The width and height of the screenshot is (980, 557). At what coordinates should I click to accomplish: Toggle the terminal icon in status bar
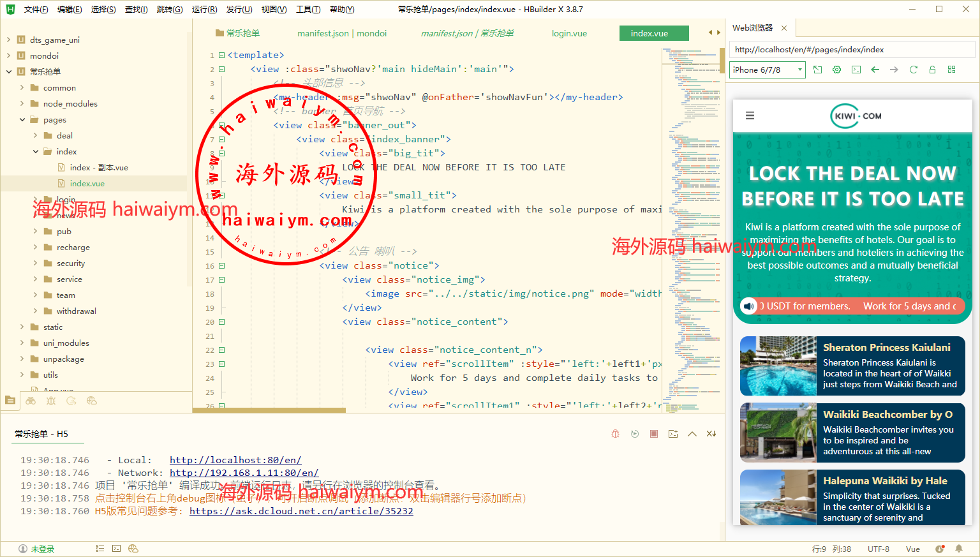click(x=116, y=549)
